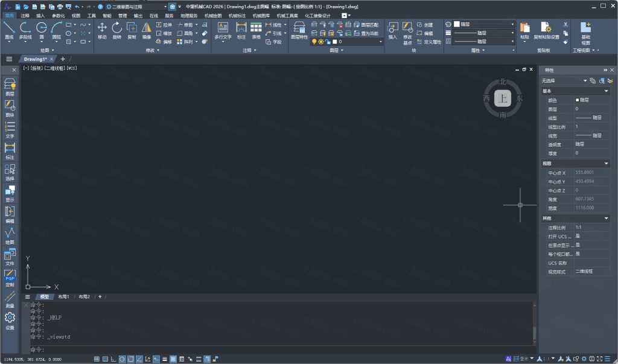Viewport: 618px width, 364px height.
Task: Switch to the 布局1 layout tab
Action: click(63, 297)
